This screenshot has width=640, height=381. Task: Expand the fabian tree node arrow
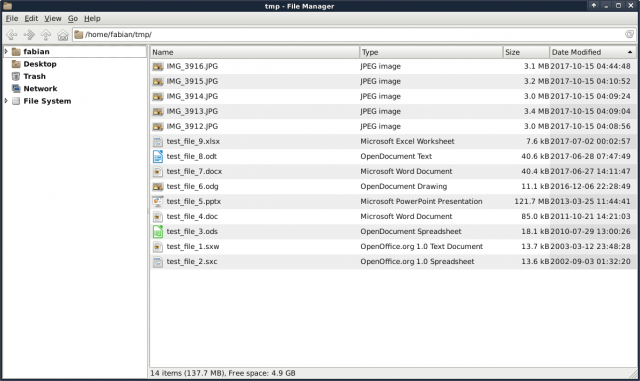pos(6,51)
